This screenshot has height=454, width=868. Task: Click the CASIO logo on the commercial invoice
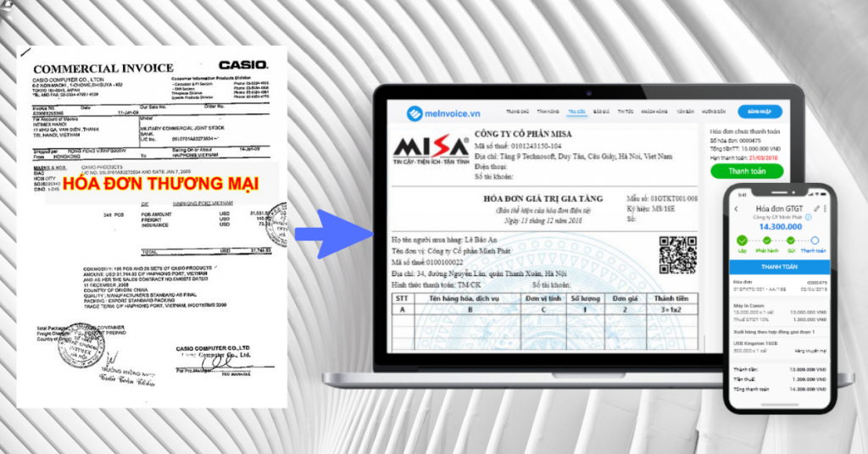(243, 64)
